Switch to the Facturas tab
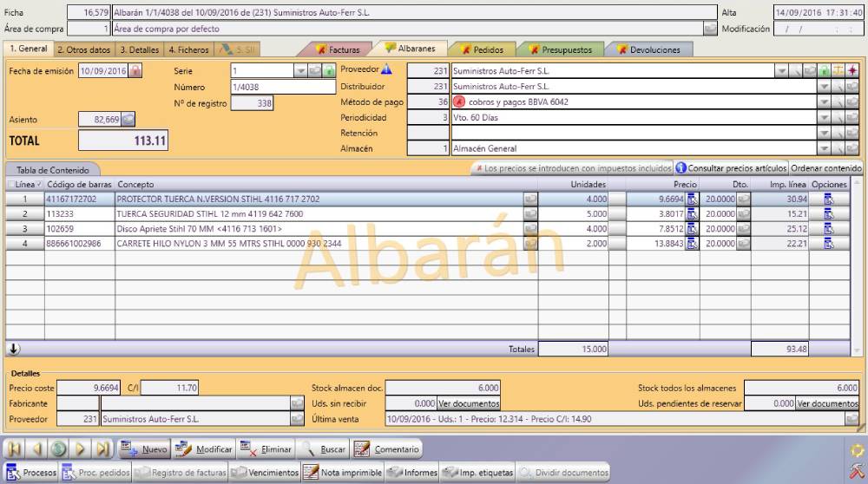The height and width of the screenshot is (484, 868). tap(338, 49)
